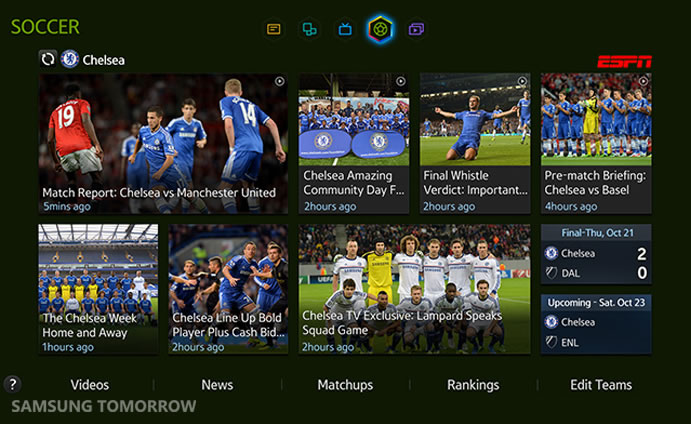Open the purple multimedia screens icon
691x424 pixels.
click(416, 30)
